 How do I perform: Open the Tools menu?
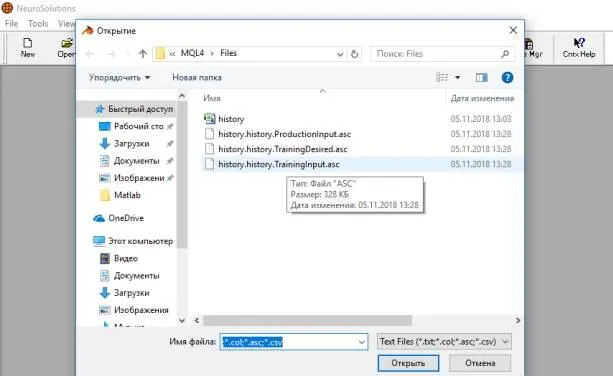click(38, 23)
